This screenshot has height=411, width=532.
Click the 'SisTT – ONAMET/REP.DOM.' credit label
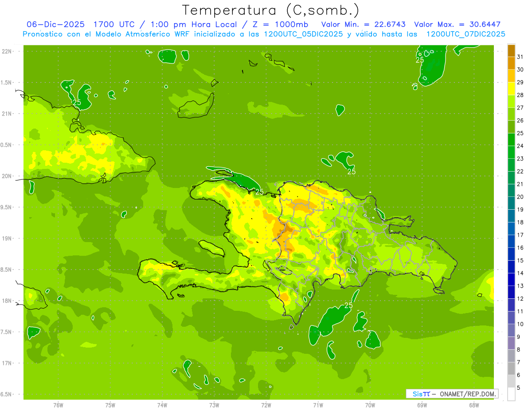(452, 394)
